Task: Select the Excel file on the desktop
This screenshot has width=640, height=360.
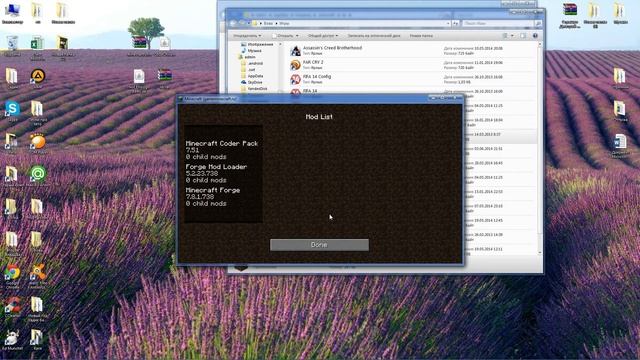Action: point(37,47)
